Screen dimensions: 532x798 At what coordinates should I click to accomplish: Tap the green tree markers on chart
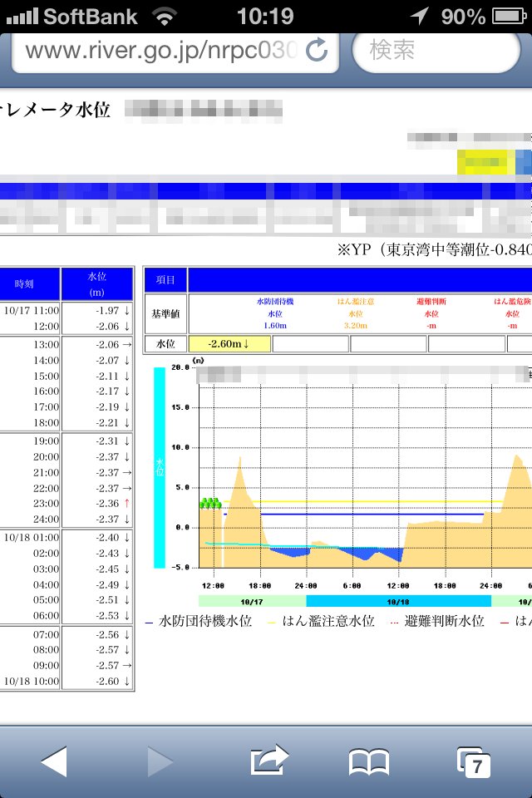pyautogui.click(x=210, y=504)
